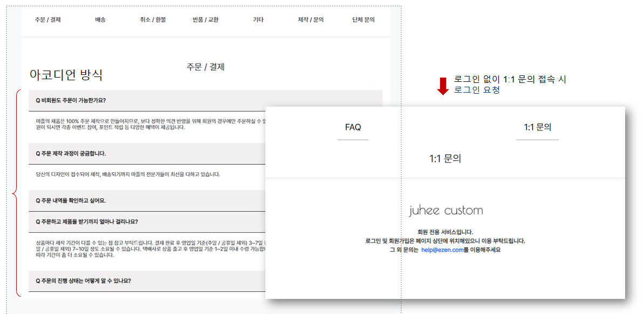
Task: Click the juhee custom logo
Action: [446, 210]
